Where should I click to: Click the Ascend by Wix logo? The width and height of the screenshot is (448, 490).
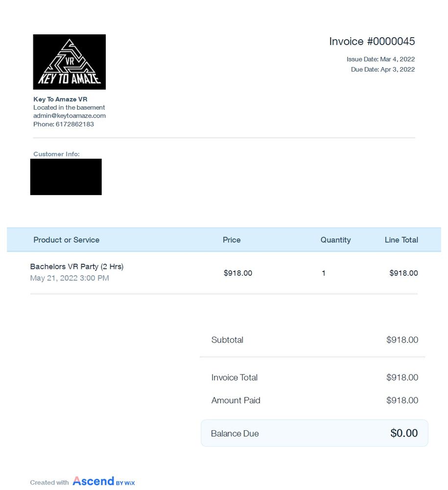click(104, 481)
